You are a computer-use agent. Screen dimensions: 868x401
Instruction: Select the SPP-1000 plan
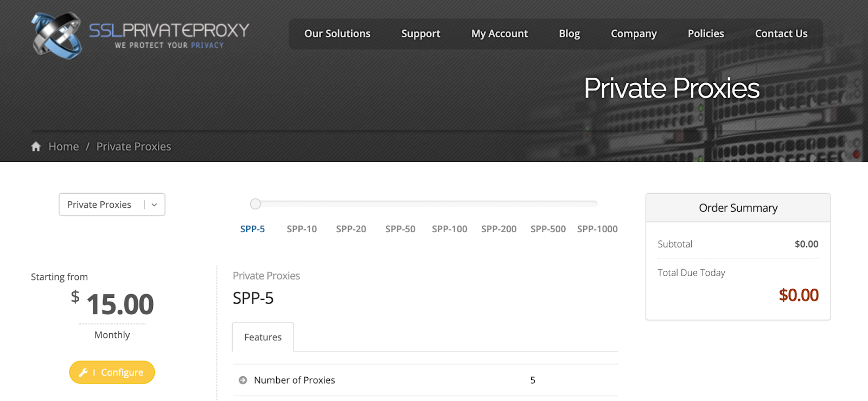(597, 229)
